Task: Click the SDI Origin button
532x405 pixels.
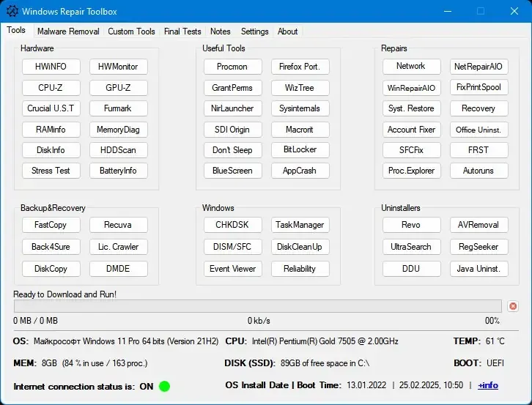Action: click(233, 129)
